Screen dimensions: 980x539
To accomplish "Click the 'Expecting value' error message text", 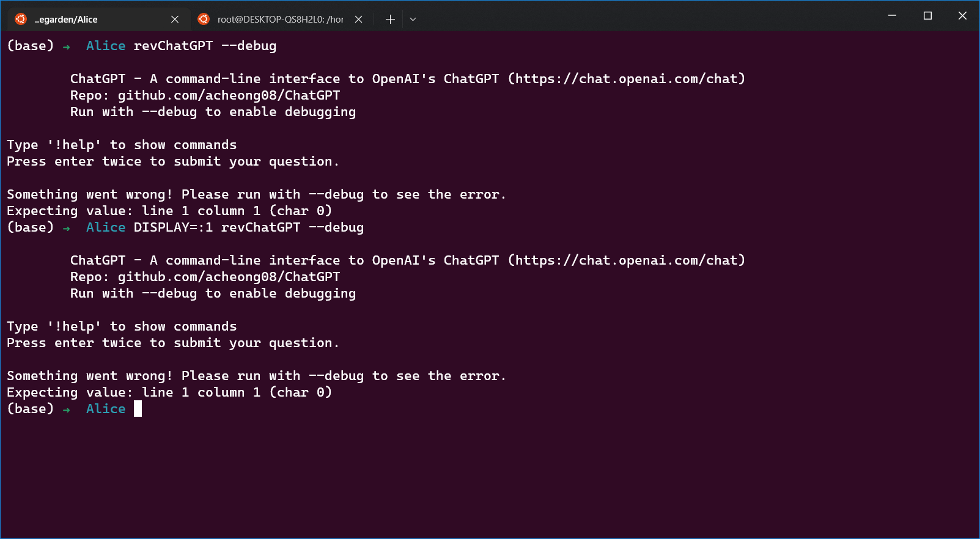I will (169, 210).
